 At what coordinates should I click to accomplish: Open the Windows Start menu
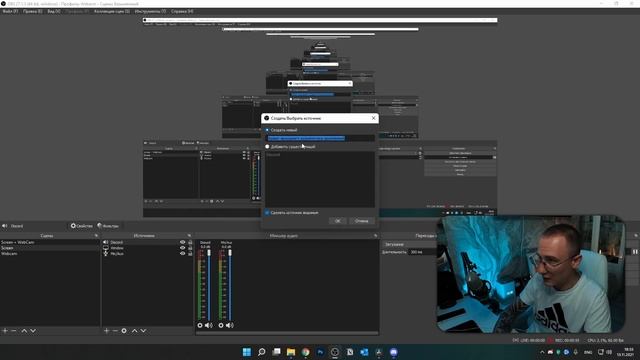(247, 352)
